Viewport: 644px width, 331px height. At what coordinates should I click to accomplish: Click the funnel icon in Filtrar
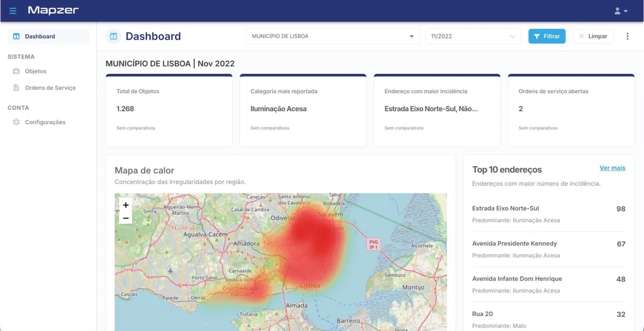(x=537, y=36)
